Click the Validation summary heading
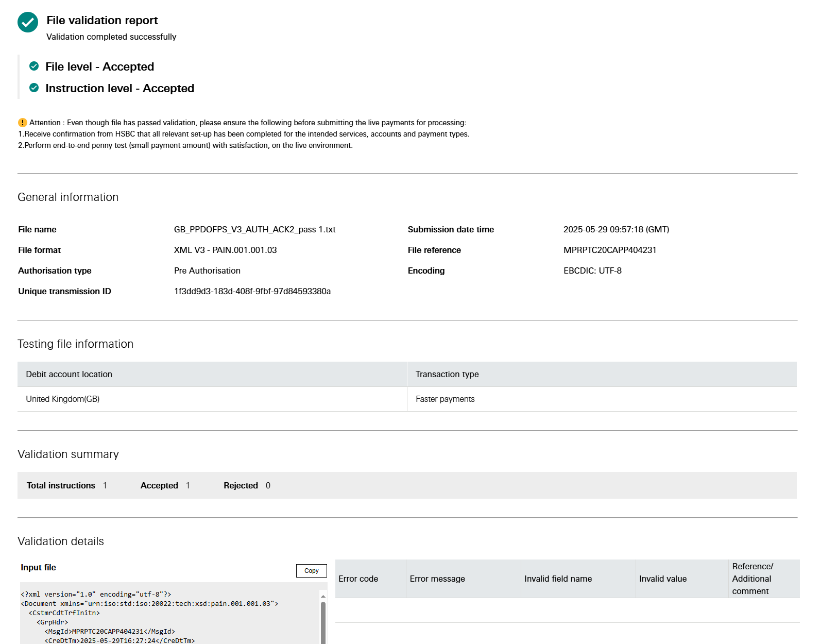820x644 pixels. click(68, 454)
